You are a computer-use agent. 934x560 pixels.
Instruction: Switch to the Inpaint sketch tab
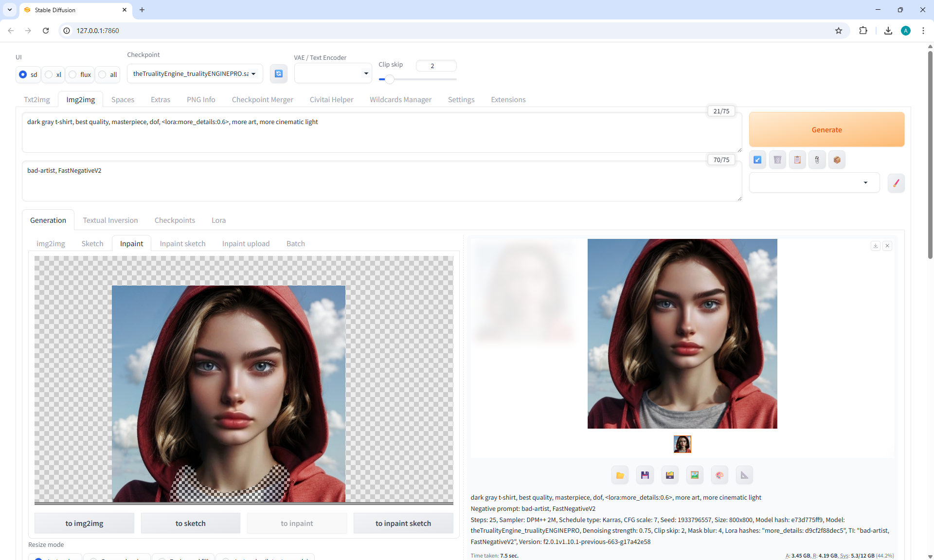(x=182, y=243)
